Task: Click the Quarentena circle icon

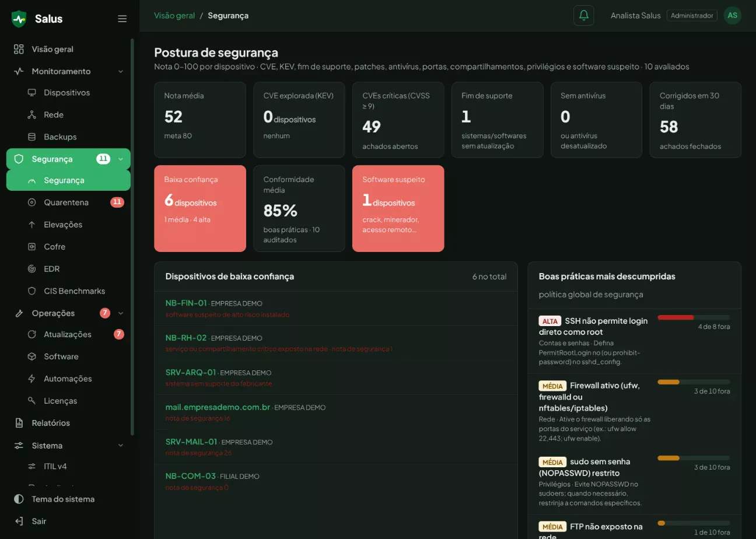Action: coord(32,202)
